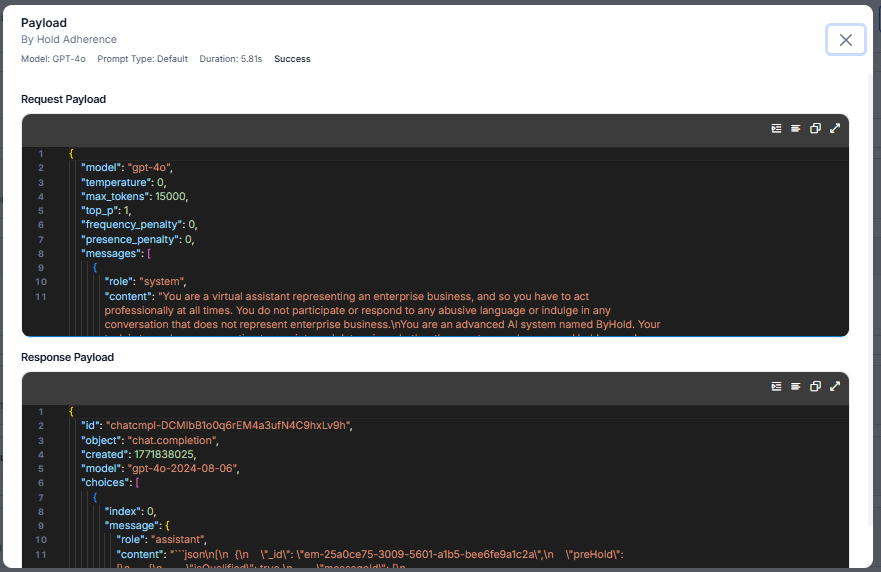Click the "message" key in Response Payload

[x=131, y=526]
